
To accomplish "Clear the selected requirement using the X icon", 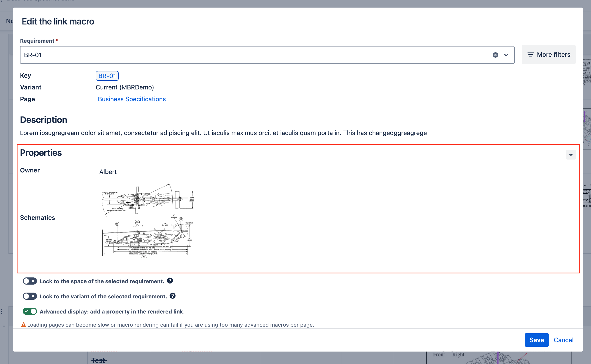I will click(495, 55).
